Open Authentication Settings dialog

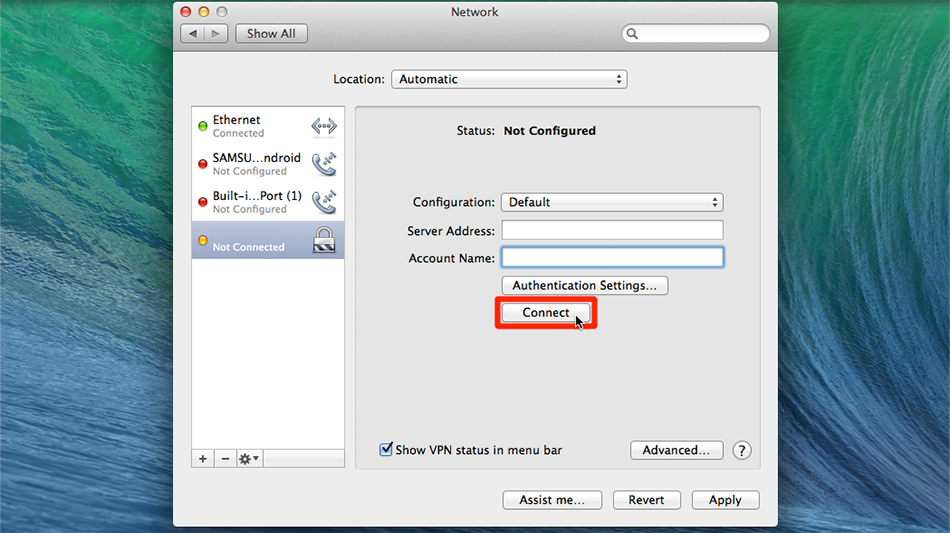pyautogui.click(x=584, y=285)
